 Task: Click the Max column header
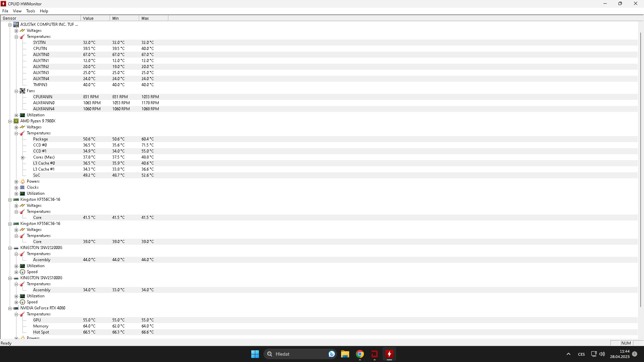coord(153,18)
